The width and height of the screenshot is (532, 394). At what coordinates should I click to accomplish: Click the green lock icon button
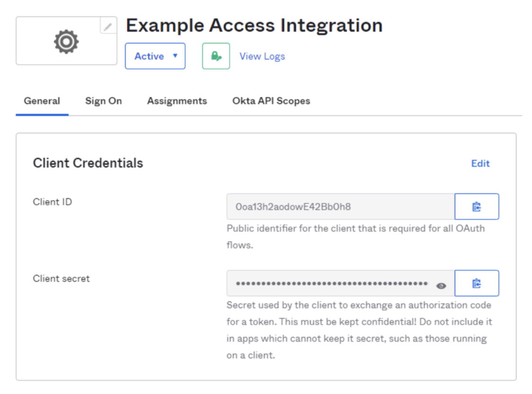point(216,56)
